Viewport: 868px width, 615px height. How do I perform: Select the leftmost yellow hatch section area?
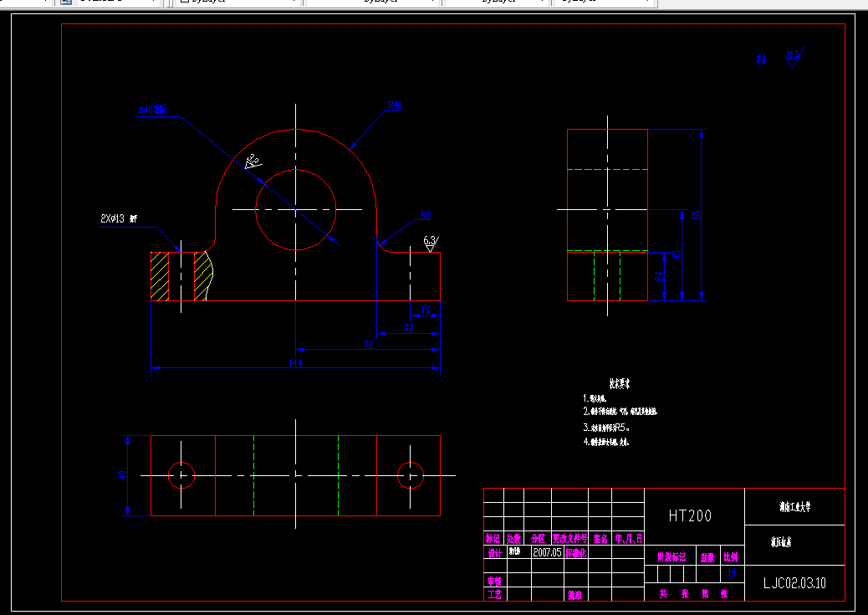(x=160, y=276)
